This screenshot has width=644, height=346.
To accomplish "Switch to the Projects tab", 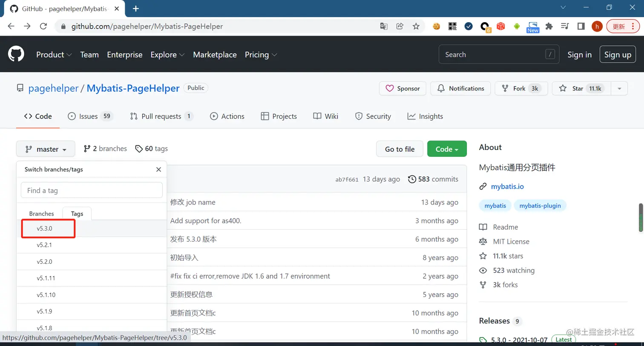I will point(279,116).
